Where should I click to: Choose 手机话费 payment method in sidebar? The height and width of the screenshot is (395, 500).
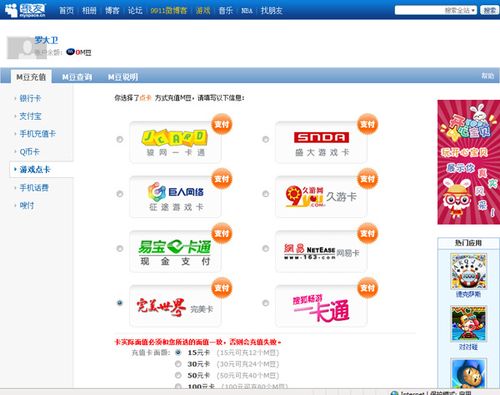pos(34,188)
